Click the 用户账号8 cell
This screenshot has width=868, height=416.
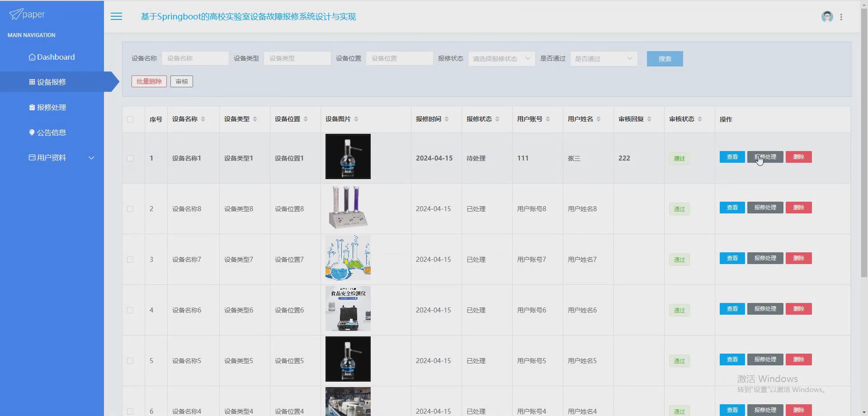tap(532, 209)
